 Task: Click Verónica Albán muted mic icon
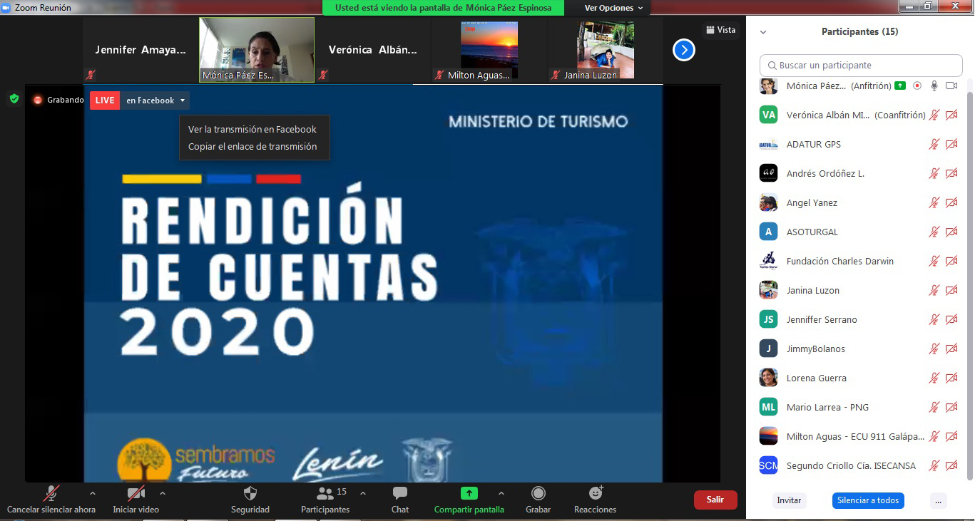(934, 115)
